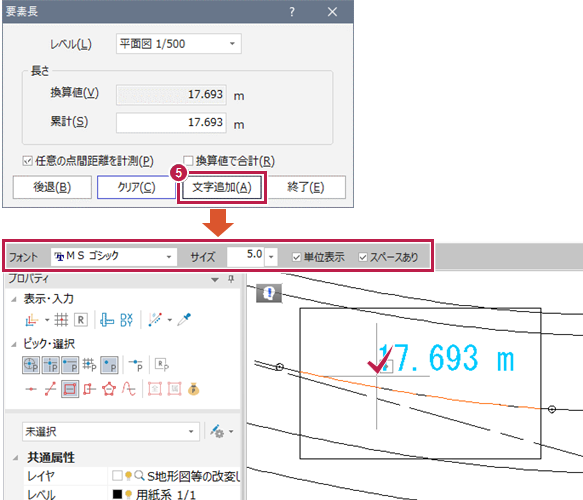Toggle 任意の点間距離を計測 checkbox

point(28,161)
